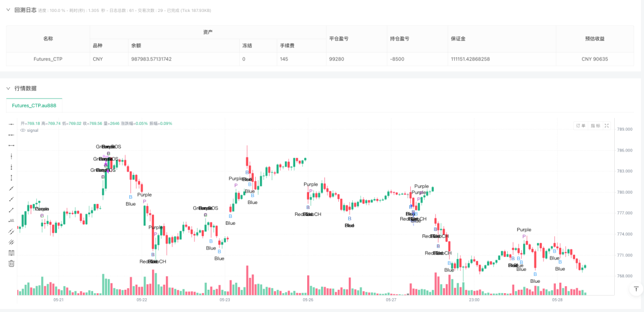Click the 05-23 date on time axis

[225, 300]
